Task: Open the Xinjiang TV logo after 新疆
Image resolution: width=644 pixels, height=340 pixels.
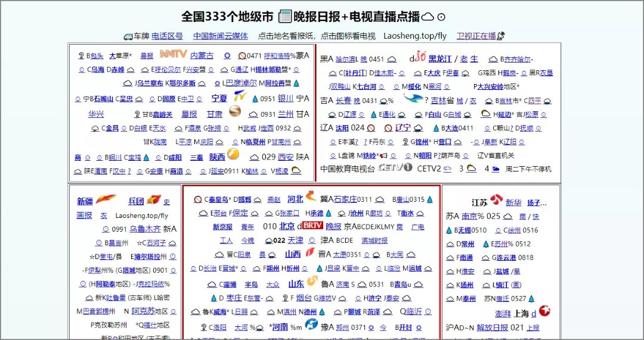Action: point(106,199)
